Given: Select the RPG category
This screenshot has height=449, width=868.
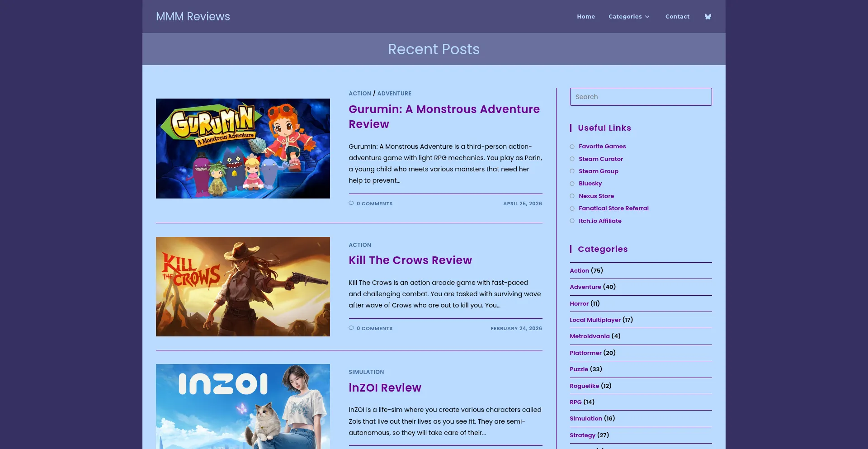Looking at the screenshot, I should click(x=576, y=402).
